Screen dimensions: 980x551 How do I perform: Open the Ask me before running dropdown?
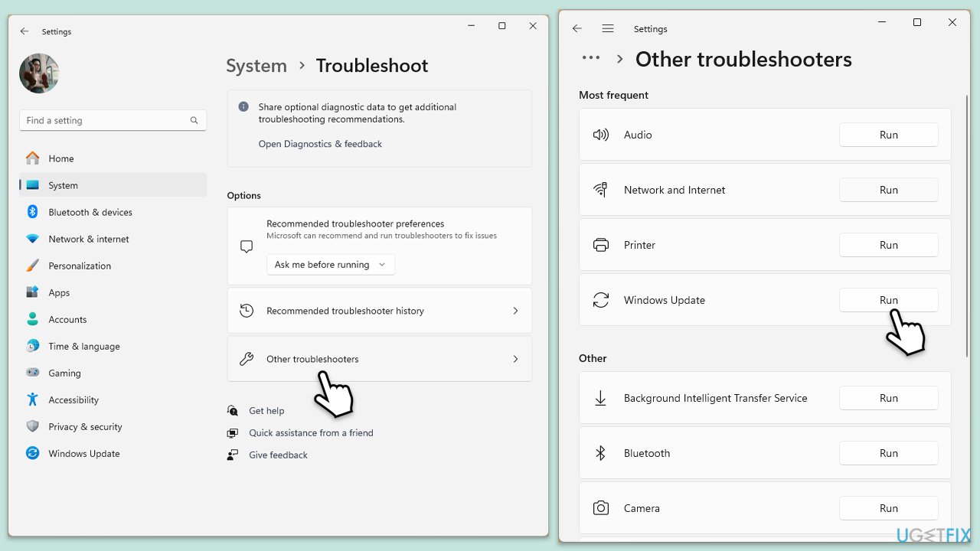coord(331,265)
